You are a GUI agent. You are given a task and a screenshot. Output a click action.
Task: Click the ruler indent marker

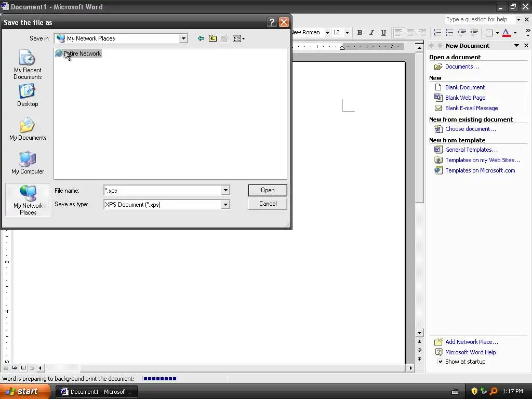[342, 47]
